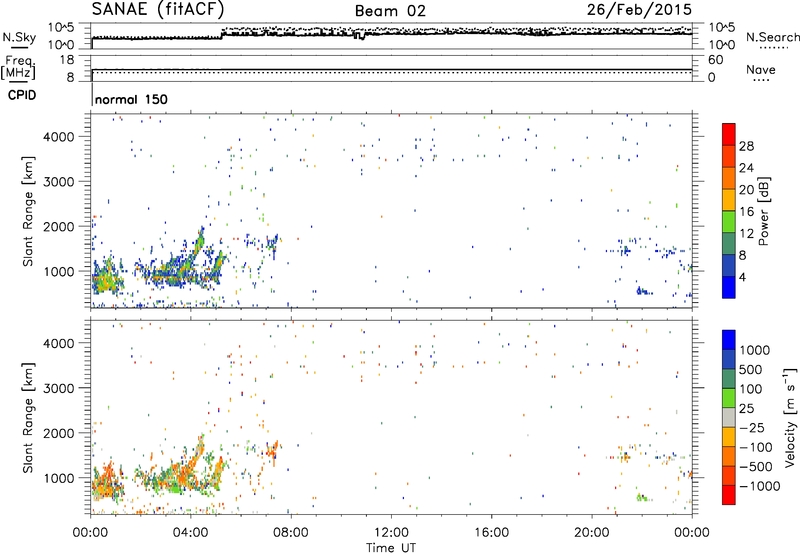Viewport: 800px width, 554px height.
Task: Click the 'normal 150' CPID text
Action: pos(131,99)
